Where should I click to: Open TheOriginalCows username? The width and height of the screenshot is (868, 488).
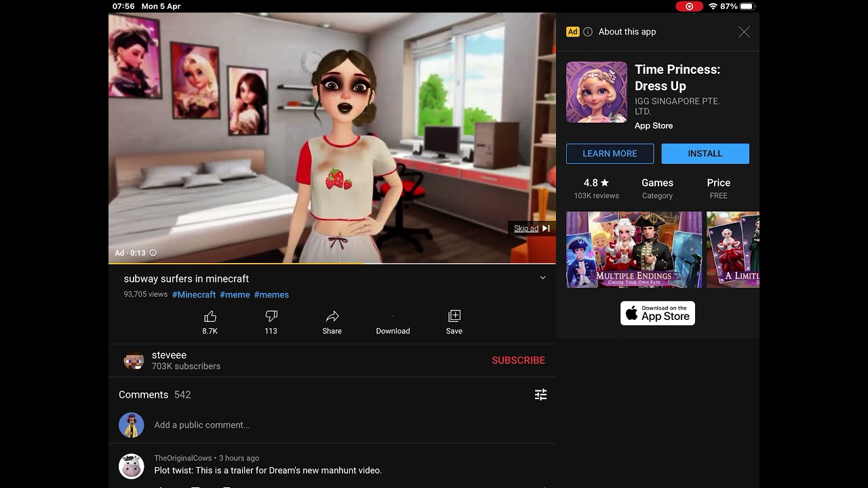point(183,458)
